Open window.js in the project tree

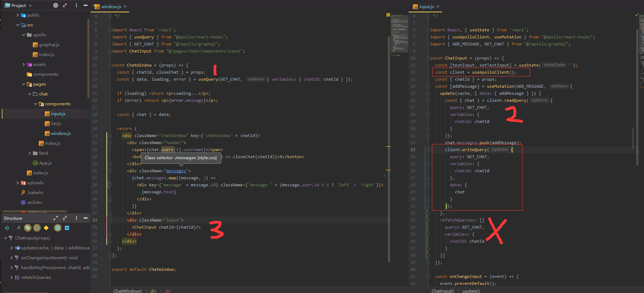[x=61, y=133]
